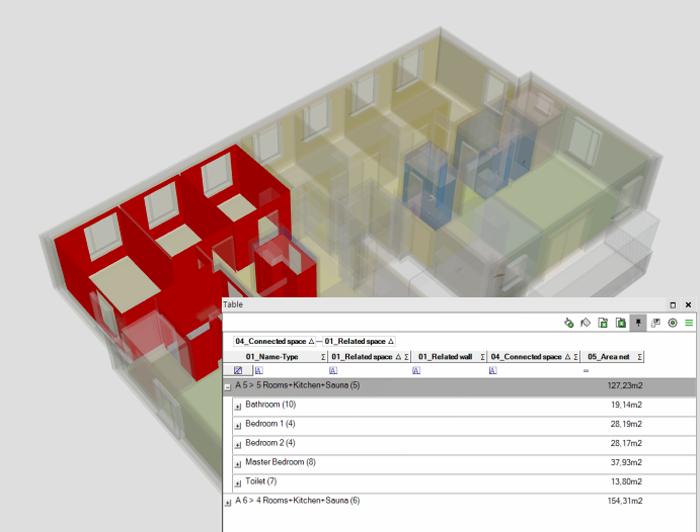The height and width of the screenshot is (532, 700).
Task: Select the Master Bedroom (8) row text
Action: [x=280, y=462]
